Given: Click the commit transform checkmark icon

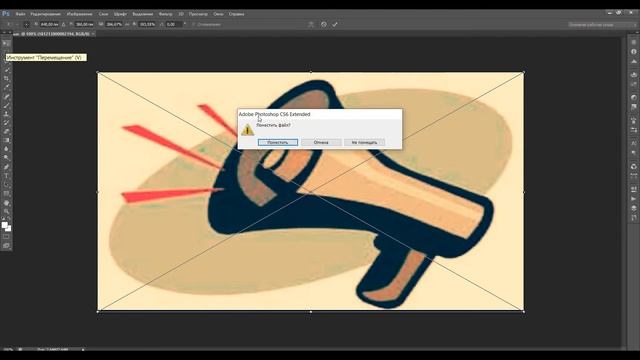Looking at the screenshot, I should point(335,24).
